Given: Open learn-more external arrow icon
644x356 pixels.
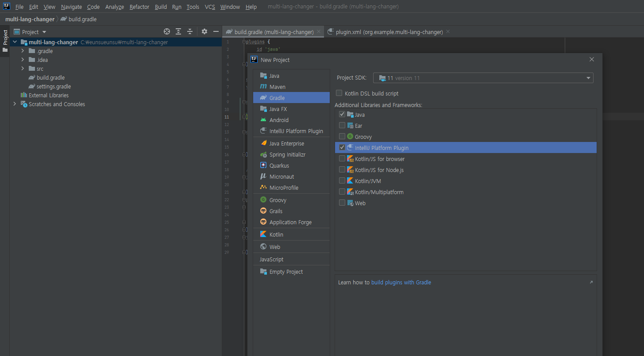Looking at the screenshot, I should click(591, 282).
